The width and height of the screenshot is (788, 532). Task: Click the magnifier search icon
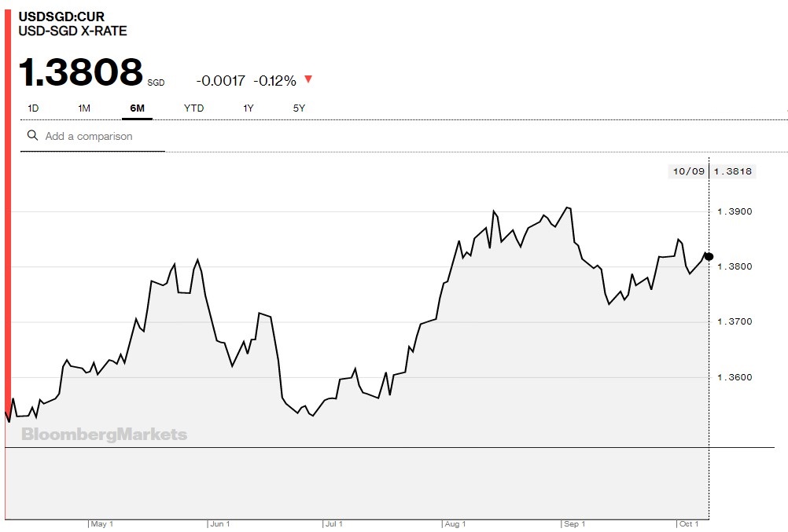[x=32, y=135]
